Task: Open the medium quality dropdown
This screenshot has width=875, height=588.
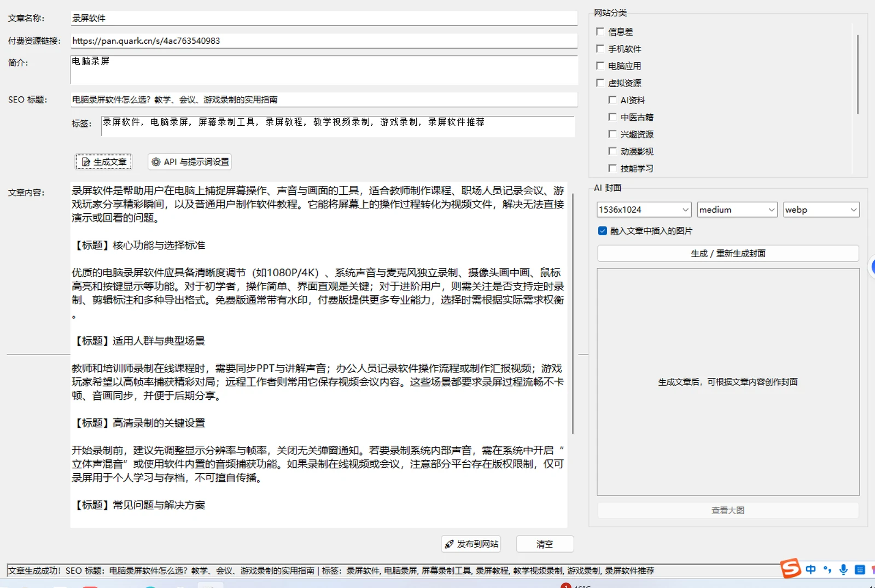Action: (737, 209)
